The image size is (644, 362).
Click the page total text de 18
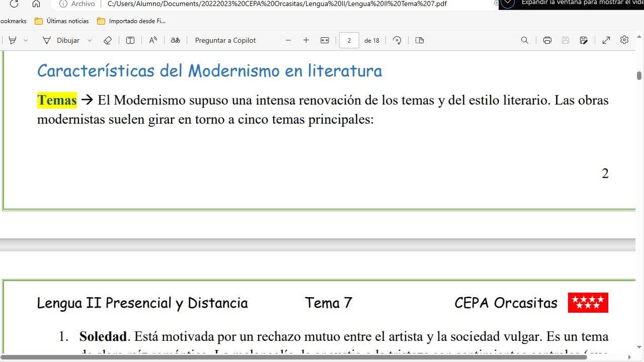click(372, 40)
